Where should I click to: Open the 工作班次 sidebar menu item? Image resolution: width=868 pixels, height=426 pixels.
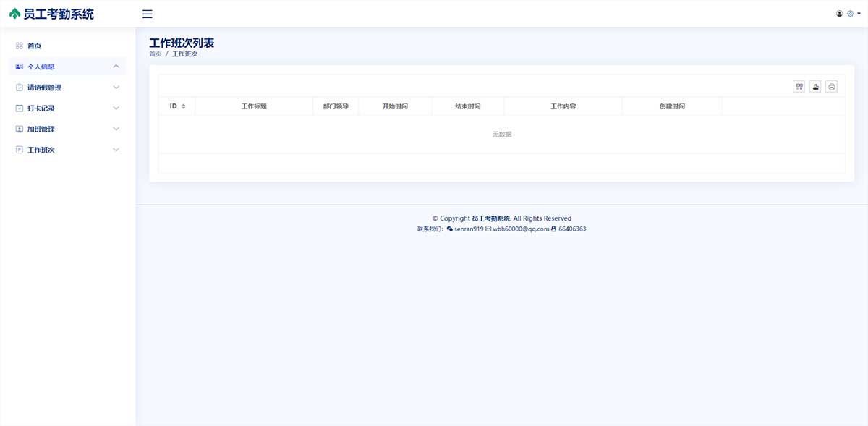tap(41, 150)
